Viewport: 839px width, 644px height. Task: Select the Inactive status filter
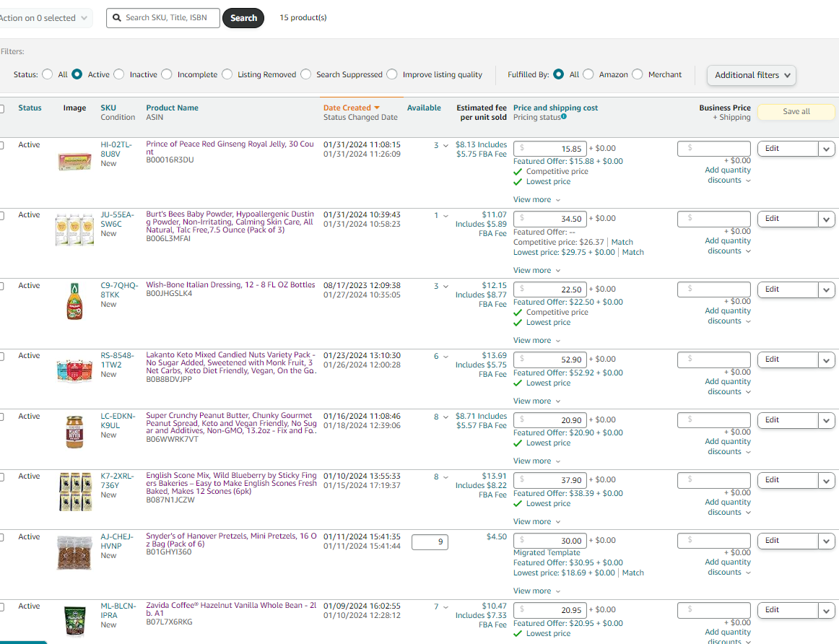coord(119,74)
